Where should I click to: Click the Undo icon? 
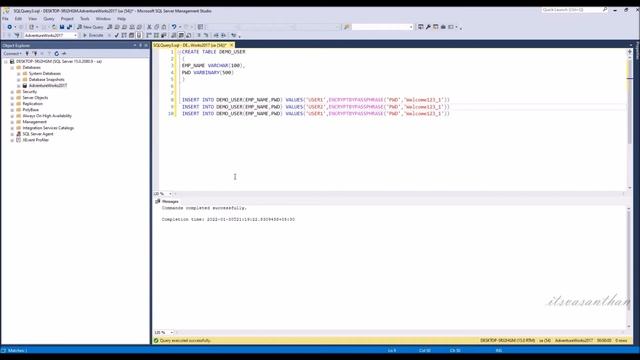click(174, 27)
